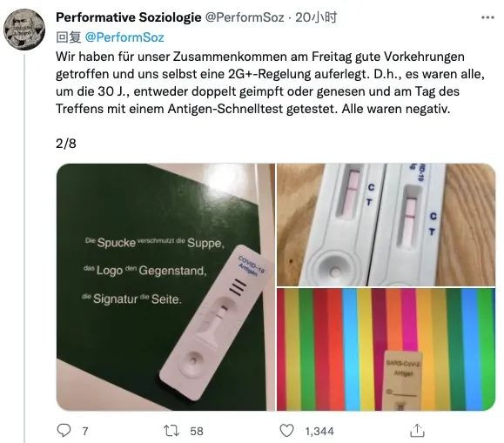Open the @PerformSoz handle in header

[245, 17]
